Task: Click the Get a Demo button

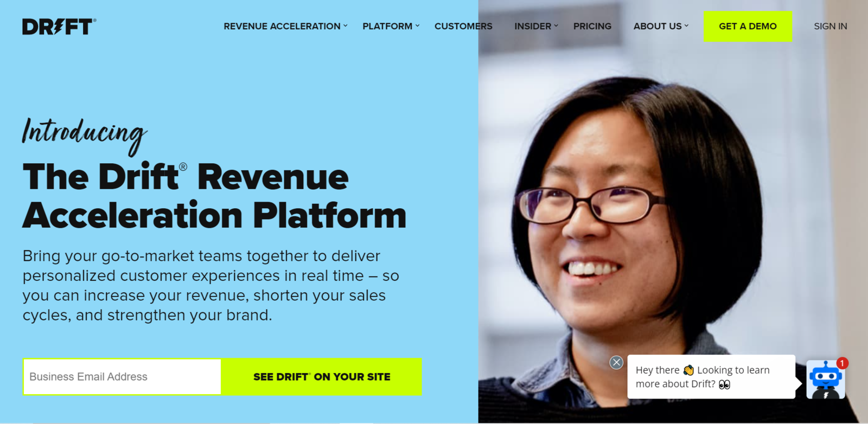Action: coord(748,26)
